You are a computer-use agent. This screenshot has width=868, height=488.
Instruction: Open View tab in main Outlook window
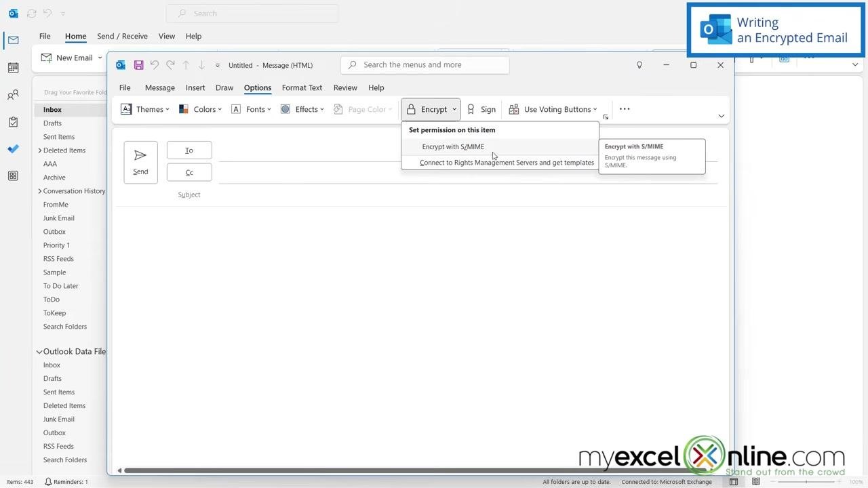167,36
